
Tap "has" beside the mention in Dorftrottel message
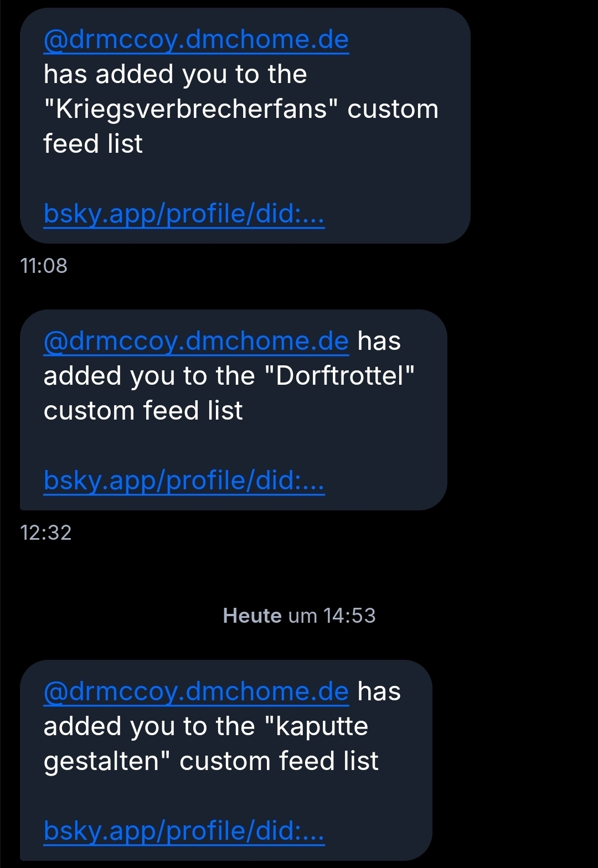coord(379,341)
